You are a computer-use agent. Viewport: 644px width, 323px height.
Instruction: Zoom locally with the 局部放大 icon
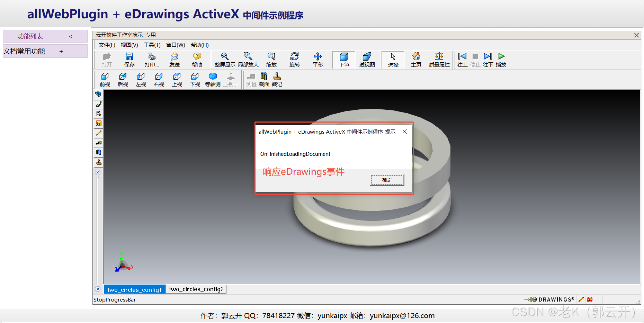click(x=248, y=59)
